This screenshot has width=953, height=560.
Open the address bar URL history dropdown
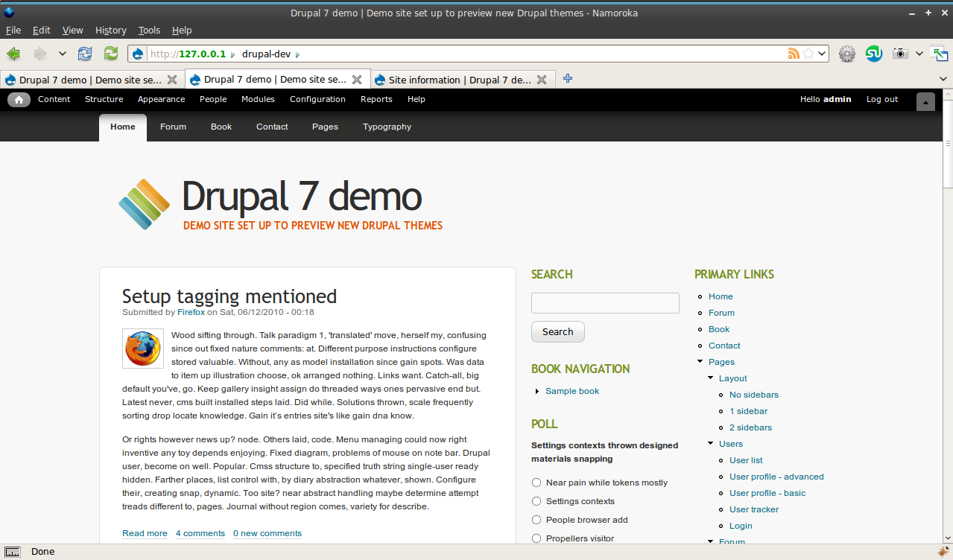pos(822,54)
